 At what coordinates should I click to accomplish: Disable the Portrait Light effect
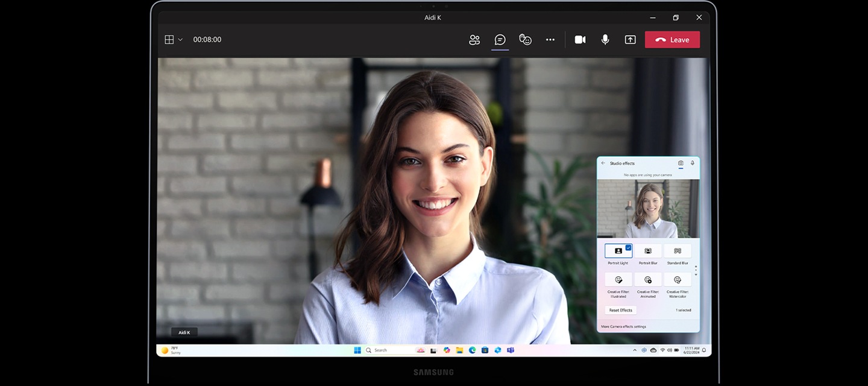(618, 251)
